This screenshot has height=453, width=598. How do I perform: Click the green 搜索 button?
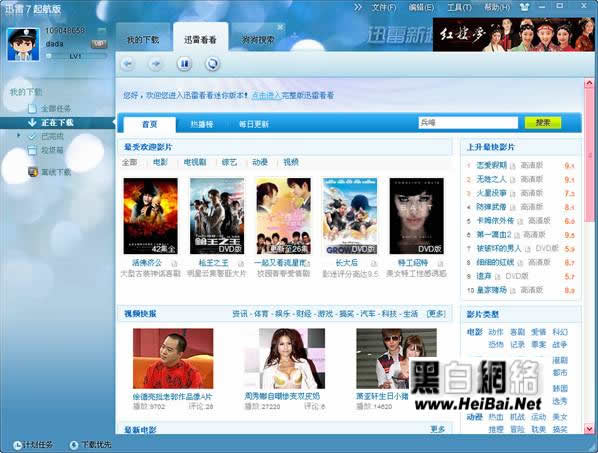[x=543, y=123]
